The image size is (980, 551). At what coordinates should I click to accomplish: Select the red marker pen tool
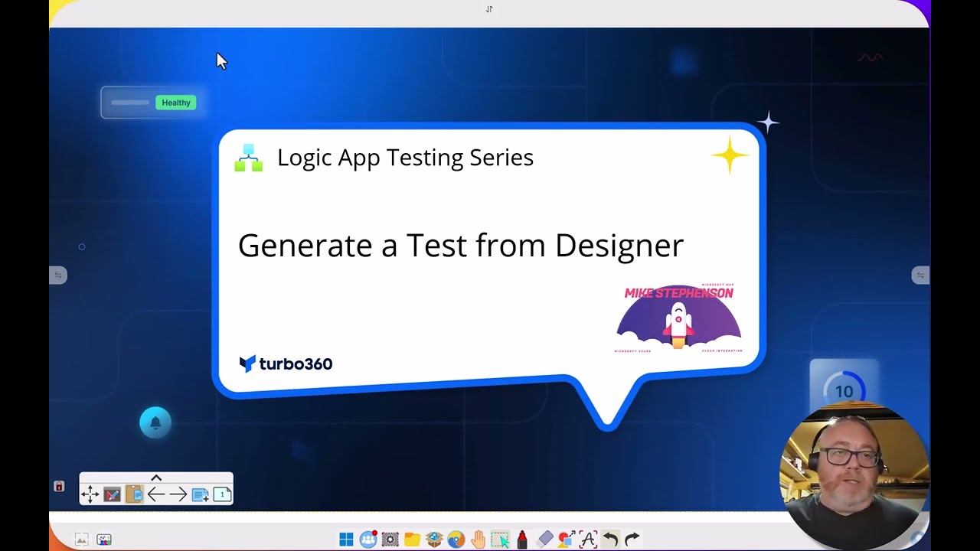pos(522,540)
